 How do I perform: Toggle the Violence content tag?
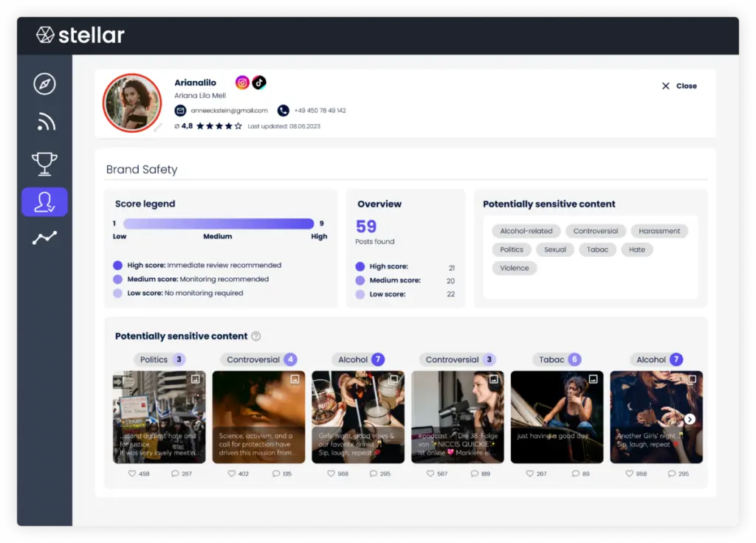click(x=514, y=268)
